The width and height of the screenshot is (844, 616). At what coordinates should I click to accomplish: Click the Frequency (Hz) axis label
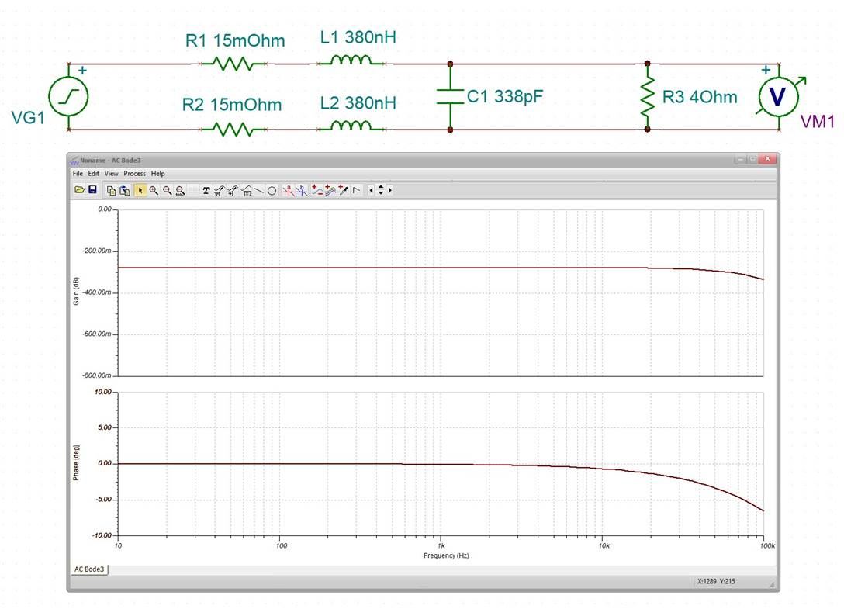click(x=446, y=555)
